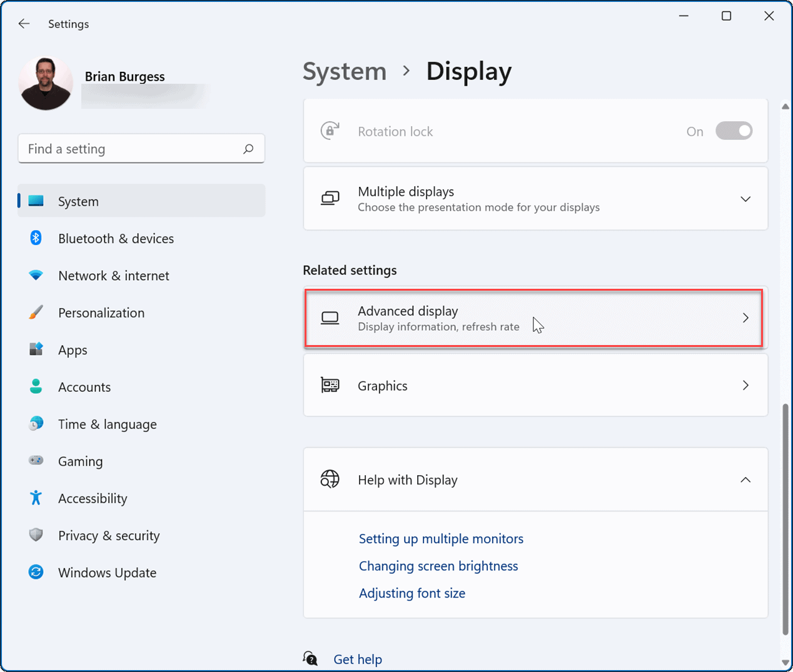Click the Gaming controller icon
Image resolution: width=793 pixels, height=672 pixels.
(x=36, y=460)
